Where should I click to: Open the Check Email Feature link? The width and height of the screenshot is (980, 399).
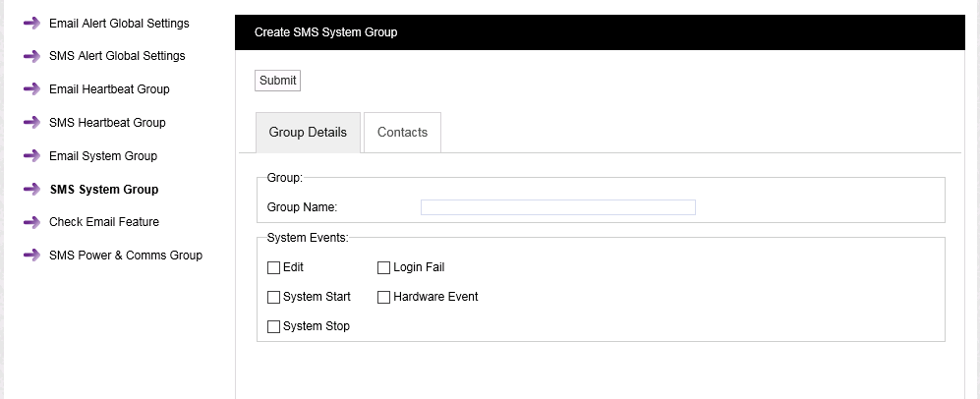tap(104, 222)
